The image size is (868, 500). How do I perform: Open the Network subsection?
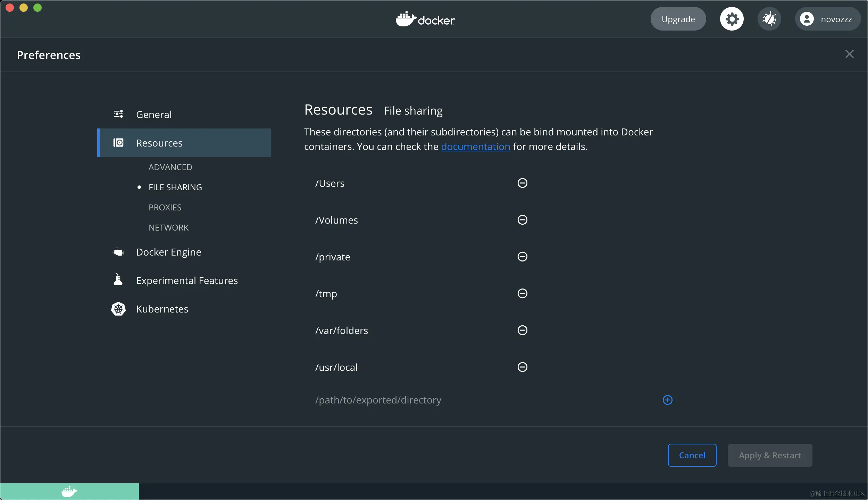click(x=168, y=228)
